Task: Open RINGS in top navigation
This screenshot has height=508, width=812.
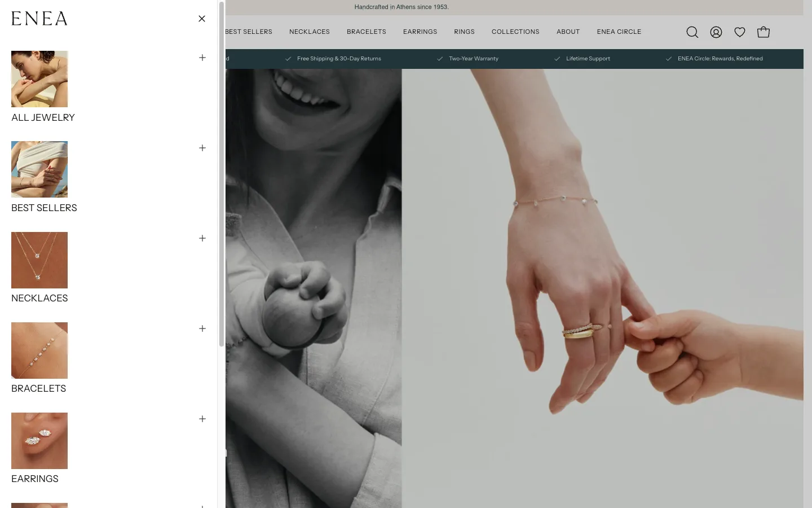Action: 465,32
